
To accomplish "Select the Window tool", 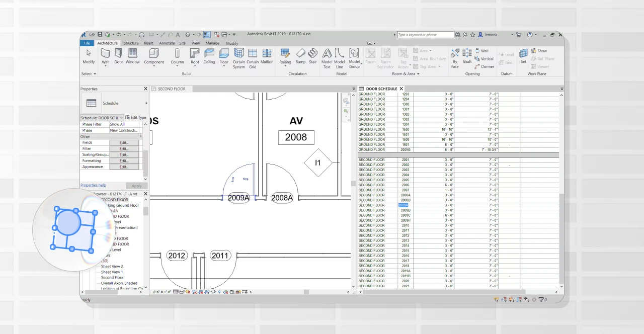I will (x=133, y=55).
